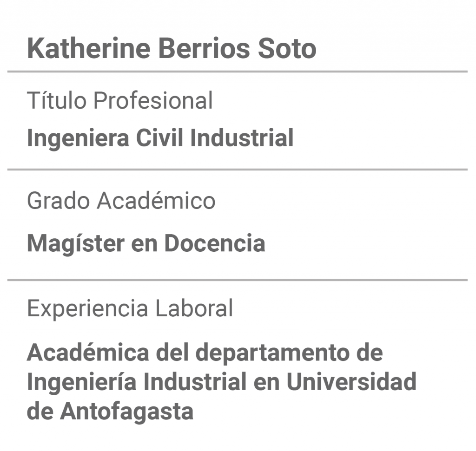Click the Ingeniera Civil Industrial text
This screenshot has height=451, width=476.
click(x=160, y=138)
